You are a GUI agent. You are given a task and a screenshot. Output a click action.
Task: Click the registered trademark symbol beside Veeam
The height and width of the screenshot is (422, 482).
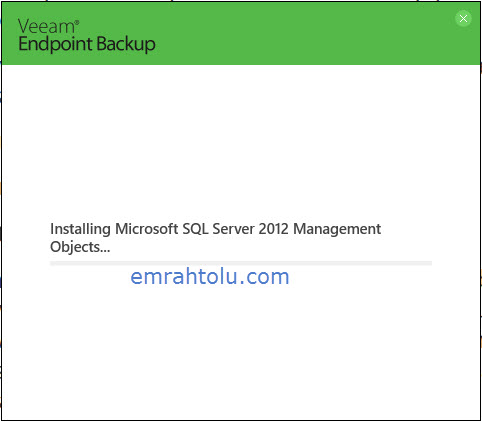[77, 22]
